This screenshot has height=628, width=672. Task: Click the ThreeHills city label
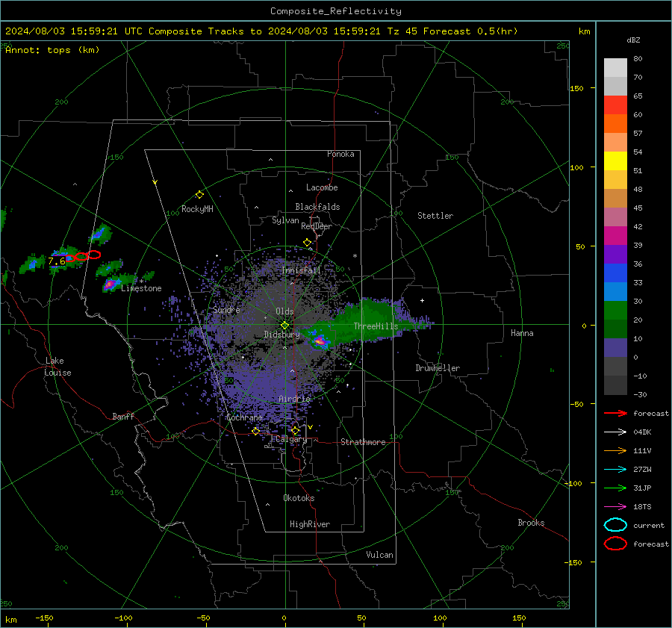tap(376, 326)
